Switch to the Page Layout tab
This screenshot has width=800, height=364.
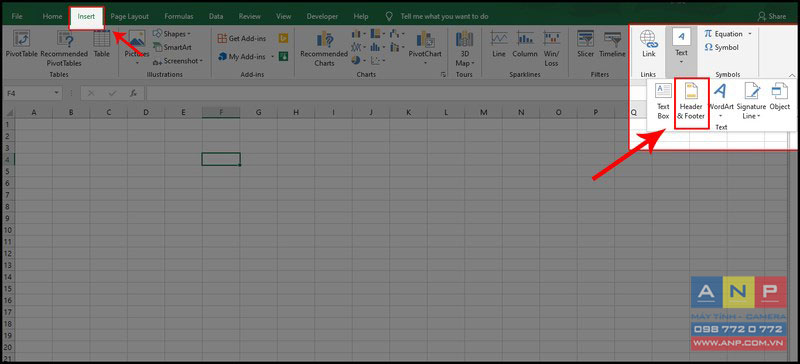(130, 16)
